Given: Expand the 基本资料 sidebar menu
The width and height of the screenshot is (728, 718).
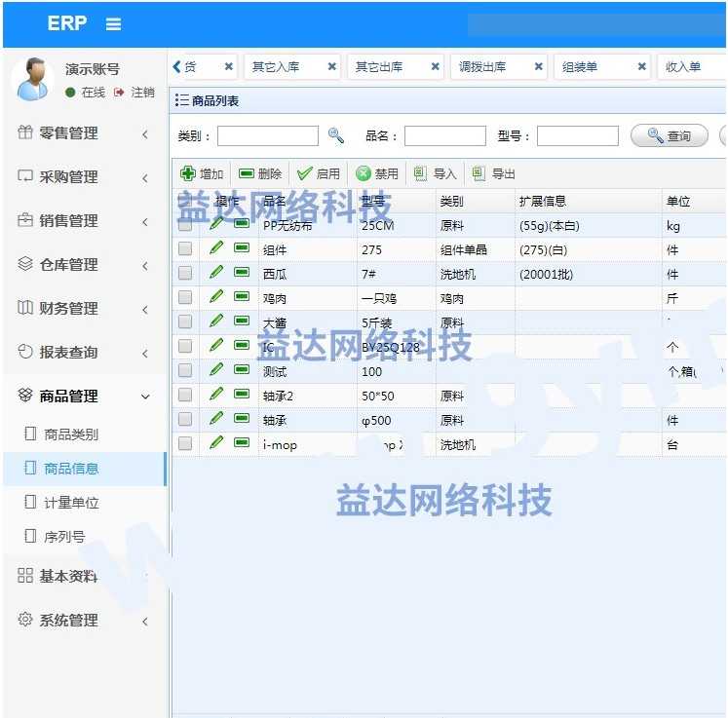Looking at the screenshot, I should 84,576.
